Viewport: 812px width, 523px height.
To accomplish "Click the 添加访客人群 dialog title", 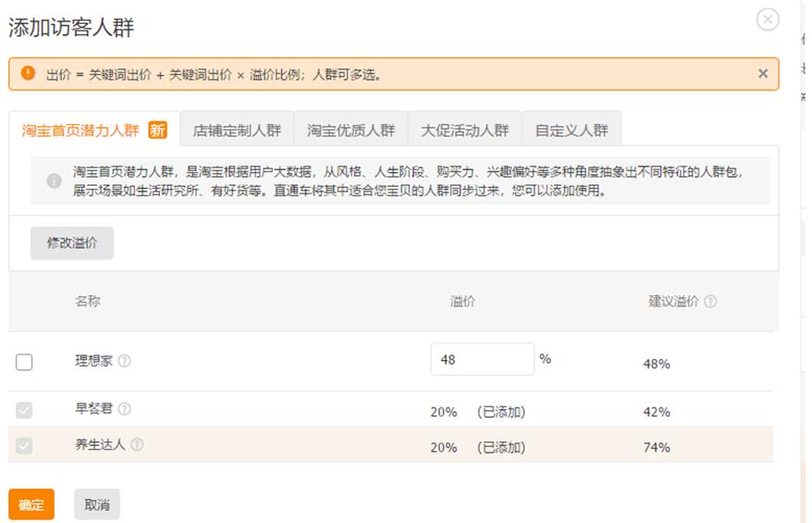I will tap(71, 28).
